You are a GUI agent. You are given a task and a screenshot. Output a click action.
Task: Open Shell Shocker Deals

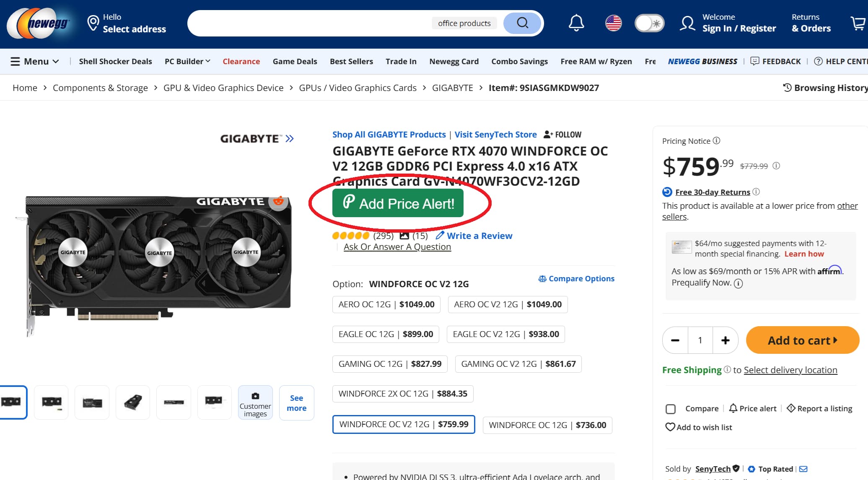pos(115,61)
